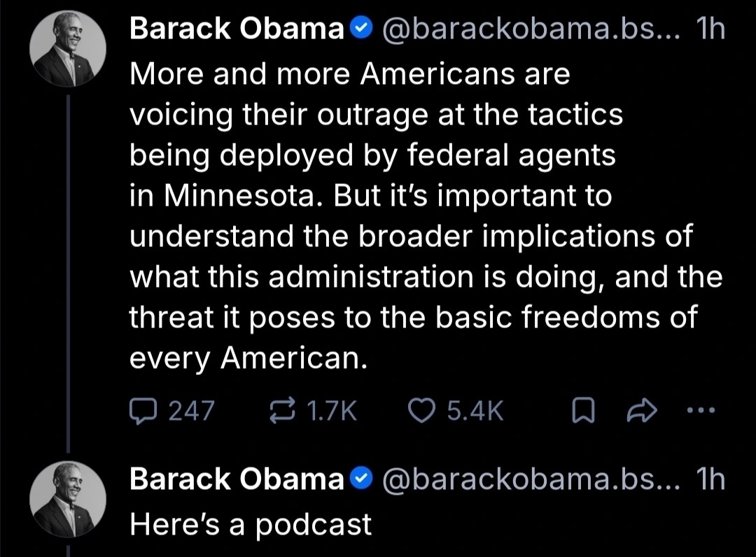The image size is (756, 557).
Task: Open the @barackobama.bs... handle on podcast post
Action: click(x=531, y=479)
